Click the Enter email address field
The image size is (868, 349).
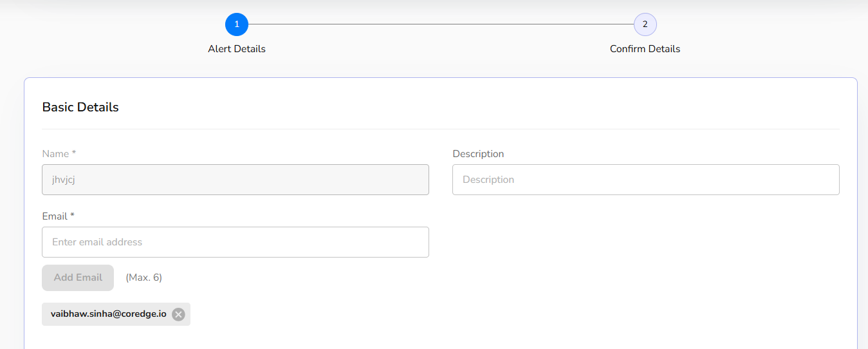coord(235,242)
